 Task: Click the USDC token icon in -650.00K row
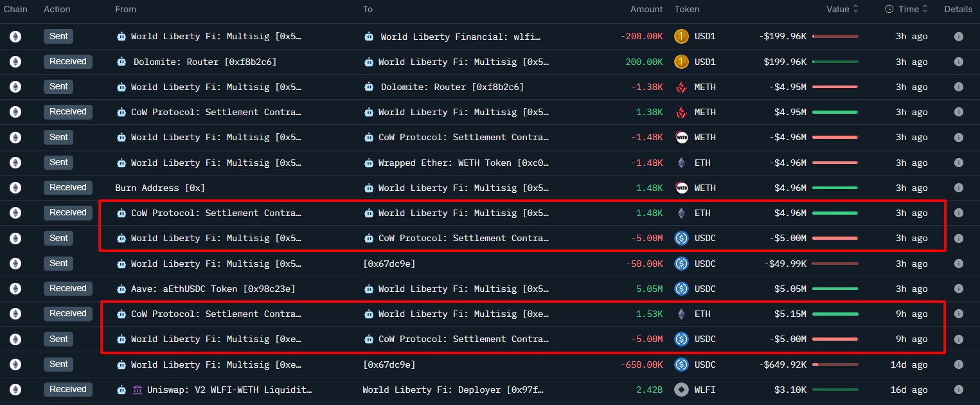[681, 364]
